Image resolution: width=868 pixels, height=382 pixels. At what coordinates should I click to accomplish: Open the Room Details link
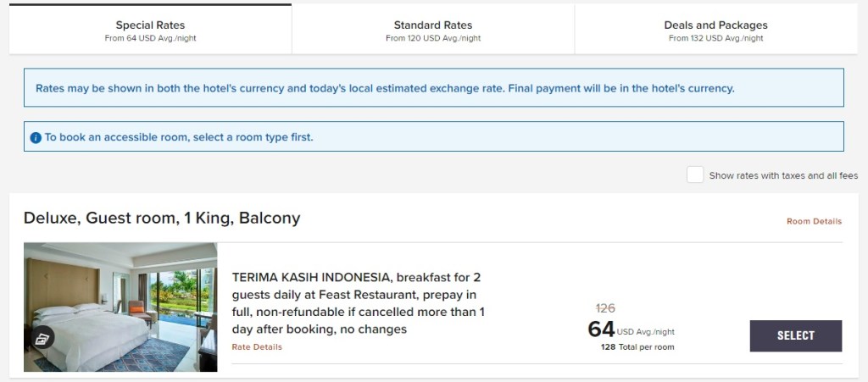[814, 222]
